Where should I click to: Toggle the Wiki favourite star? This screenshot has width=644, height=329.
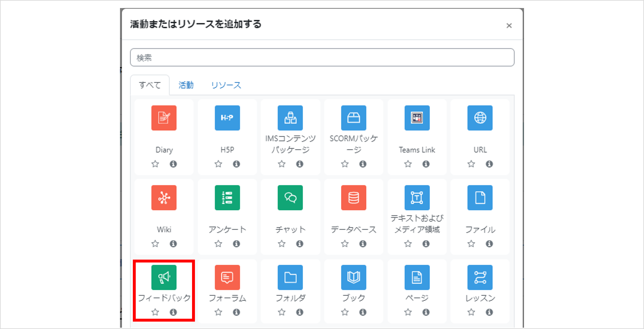[x=155, y=244]
